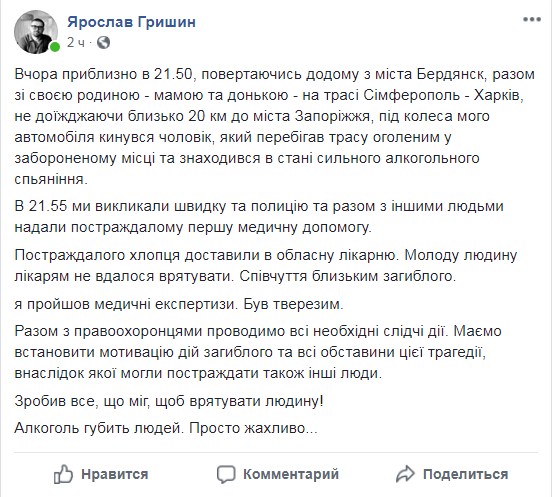Viewport: 552px width, 497px height.
Task: Click the line "Зробив все, що міг"
Action: [x=169, y=401]
